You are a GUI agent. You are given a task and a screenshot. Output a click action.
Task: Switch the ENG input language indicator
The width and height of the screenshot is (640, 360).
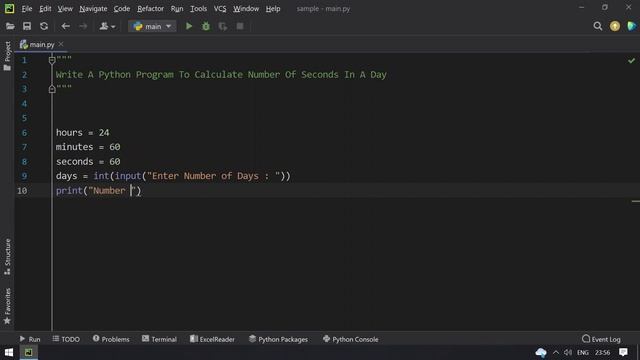583,353
